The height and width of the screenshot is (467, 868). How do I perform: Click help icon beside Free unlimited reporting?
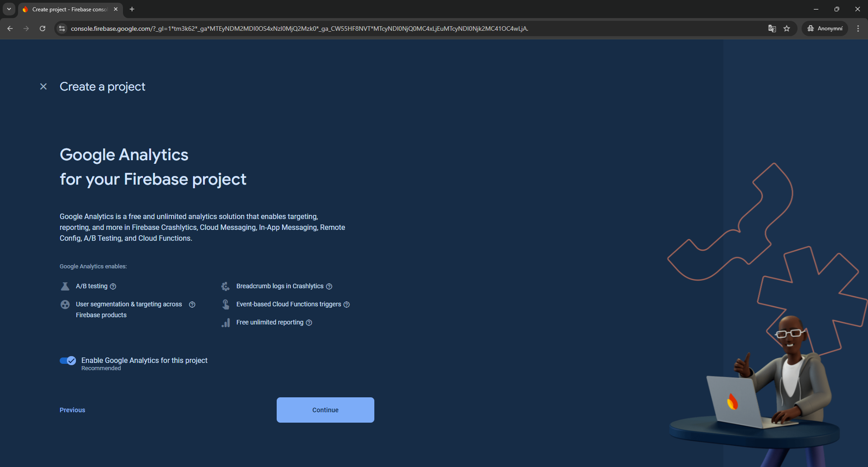coord(309,323)
